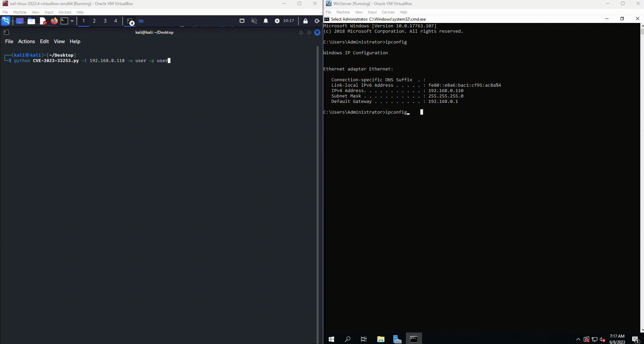This screenshot has width=644, height=344.
Task: Open the Kali applications menu dragon icon
Action: 6,21
